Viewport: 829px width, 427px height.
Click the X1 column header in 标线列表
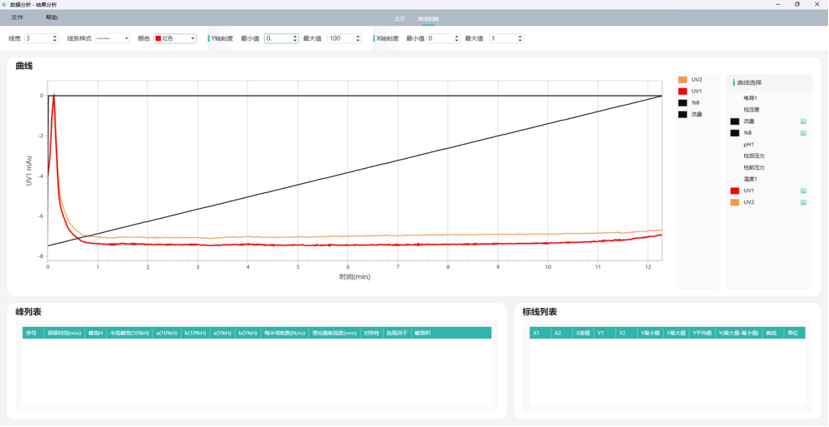540,333
